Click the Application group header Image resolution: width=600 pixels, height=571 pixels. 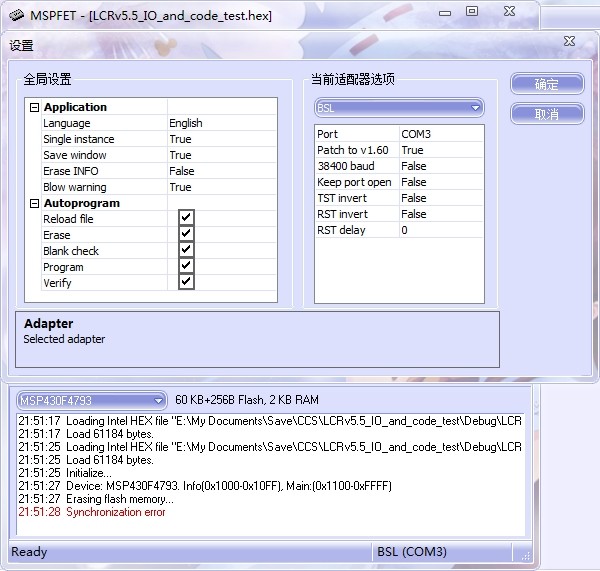coord(75,107)
